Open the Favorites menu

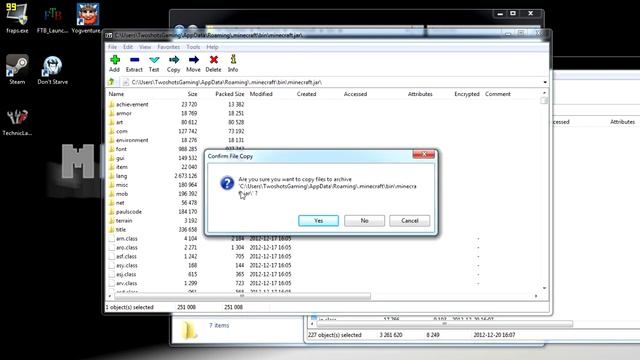169,47
